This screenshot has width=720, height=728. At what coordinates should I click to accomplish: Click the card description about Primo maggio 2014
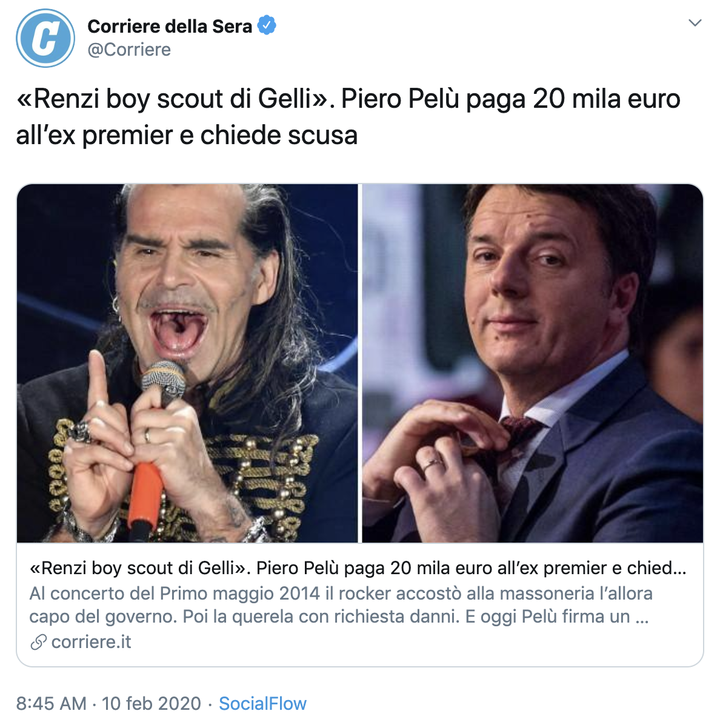[x=341, y=604]
